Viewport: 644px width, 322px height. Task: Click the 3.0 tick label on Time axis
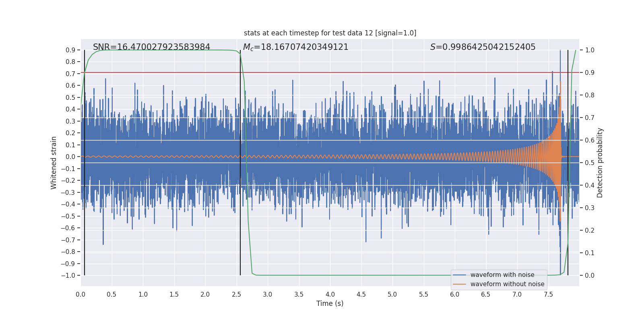point(268,294)
